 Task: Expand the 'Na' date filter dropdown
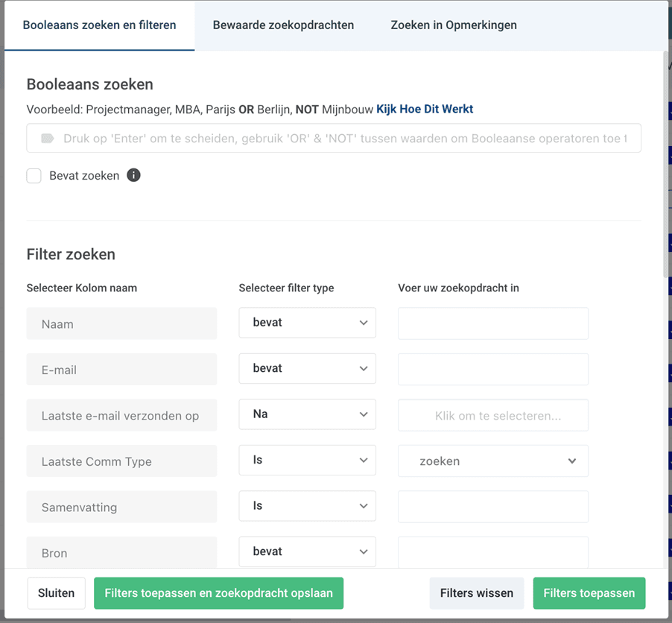point(307,414)
